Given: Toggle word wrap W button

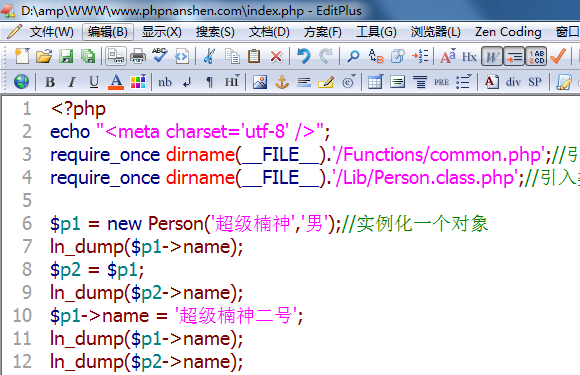Looking at the screenshot, I should [x=492, y=56].
